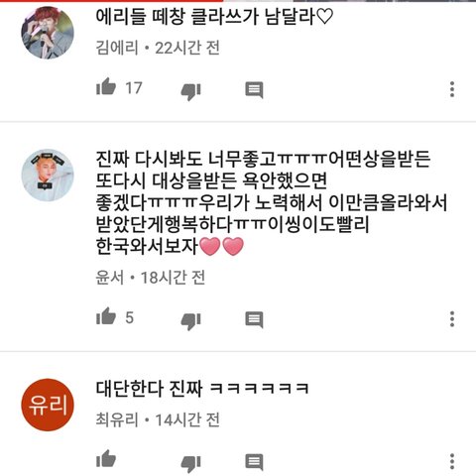
Task: Like the comment by 윤서
Action: [x=106, y=316]
